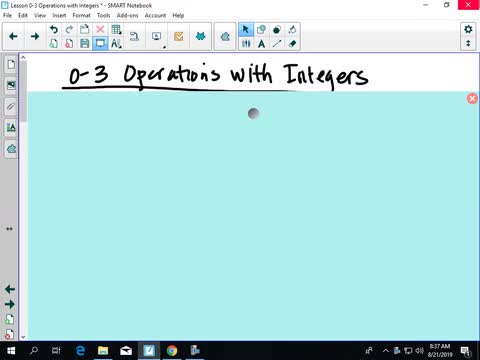The image size is (480, 360).
Task: Select the Pens tool
Action: [246, 44]
